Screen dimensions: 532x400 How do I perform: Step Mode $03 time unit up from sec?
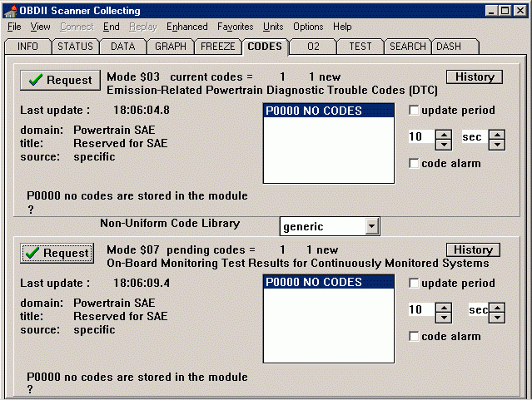pyautogui.click(x=497, y=135)
